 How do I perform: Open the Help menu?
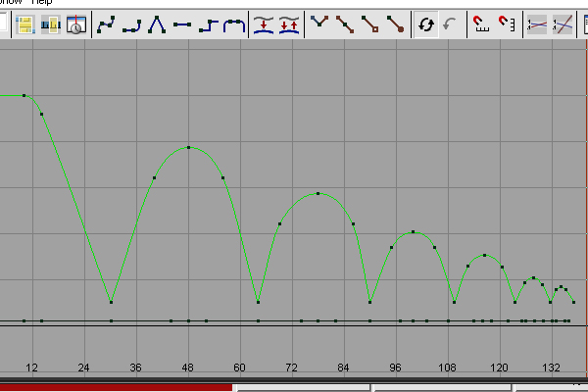click(42, 2)
